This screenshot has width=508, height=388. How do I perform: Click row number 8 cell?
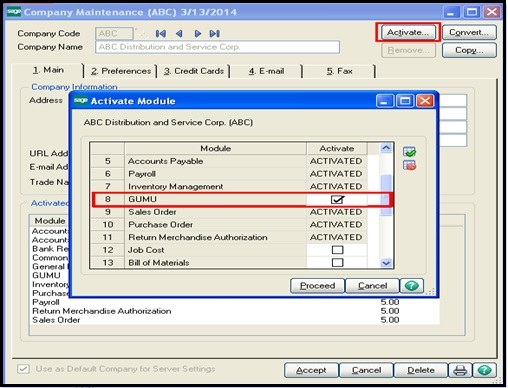pyautogui.click(x=108, y=199)
